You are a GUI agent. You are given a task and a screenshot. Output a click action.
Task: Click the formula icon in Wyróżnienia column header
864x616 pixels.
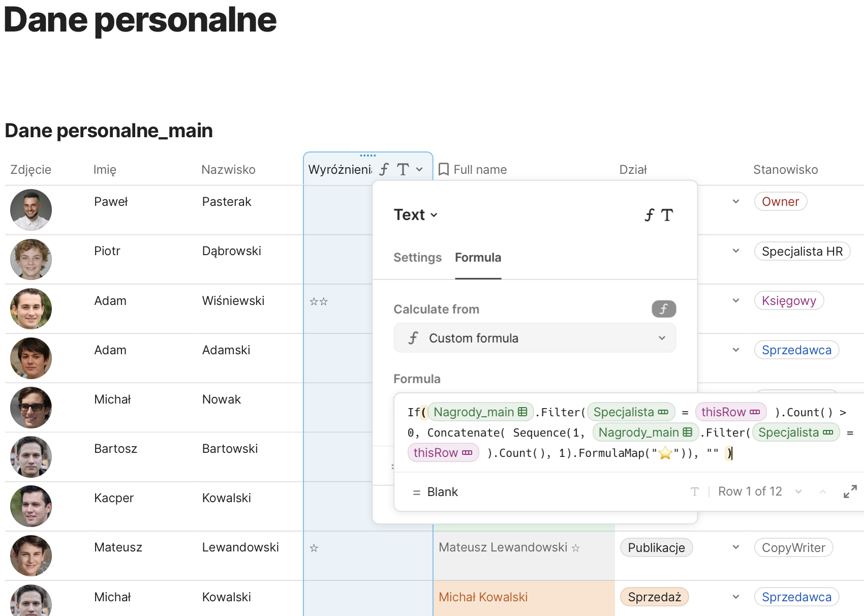[x=384, y=169]
